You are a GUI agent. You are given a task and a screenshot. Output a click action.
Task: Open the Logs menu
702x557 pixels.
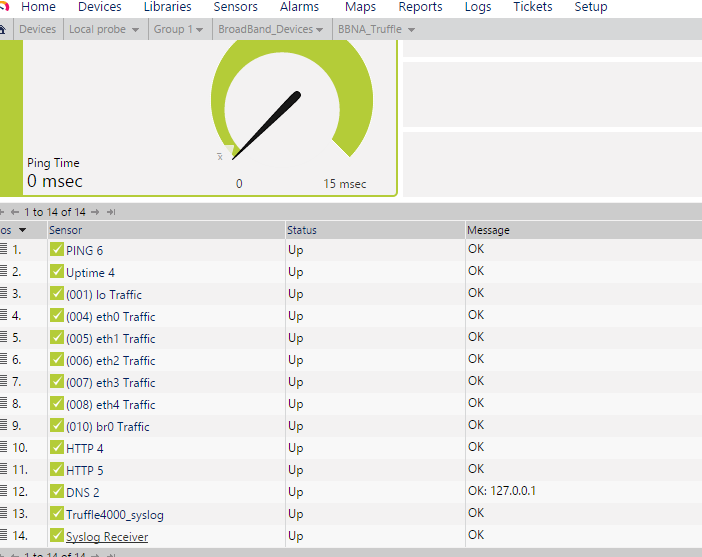pos(478,7)
